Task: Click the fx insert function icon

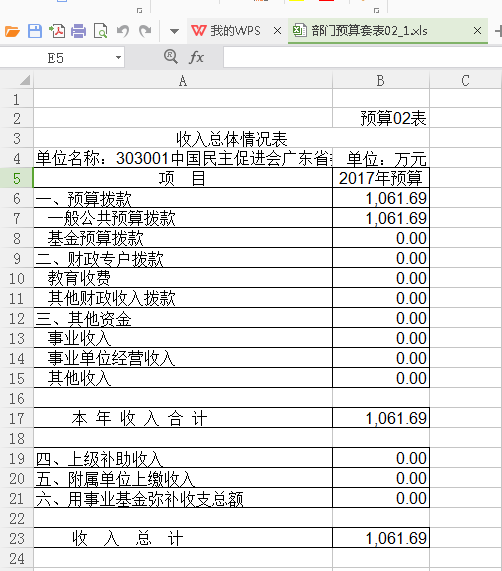Action: click(x=197, y=57)
